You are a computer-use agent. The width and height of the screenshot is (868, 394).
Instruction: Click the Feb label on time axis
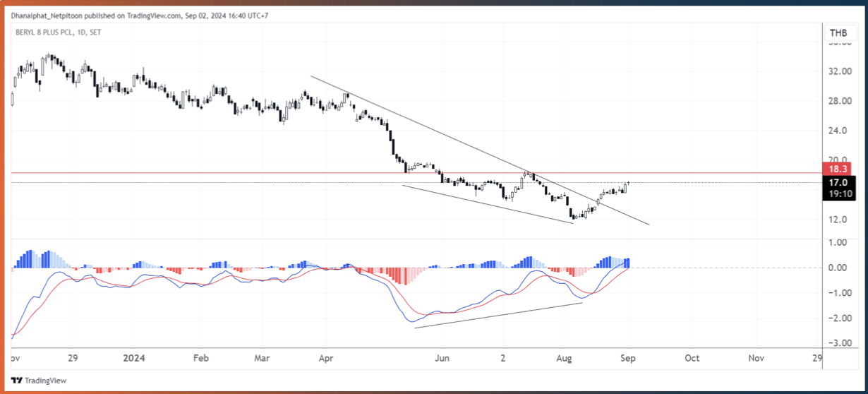(x=200, y=358)
